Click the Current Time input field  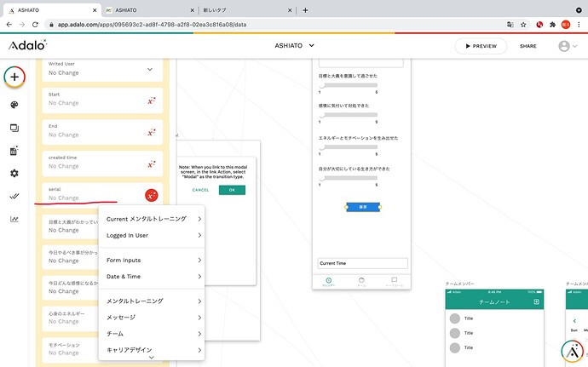pyautogui.click(x=363, y=263)
